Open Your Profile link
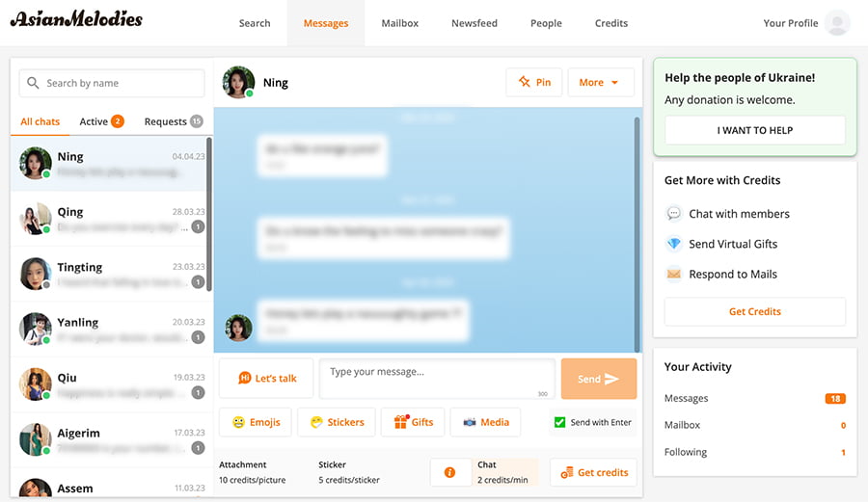868x502 pixels. (x=791, y=23)
